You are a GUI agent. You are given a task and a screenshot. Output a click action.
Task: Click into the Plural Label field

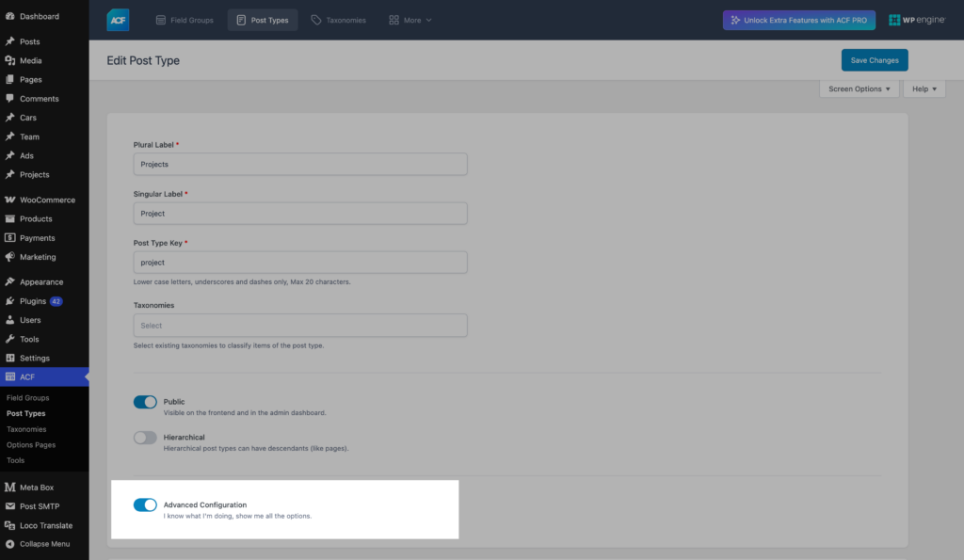[300, 164]
